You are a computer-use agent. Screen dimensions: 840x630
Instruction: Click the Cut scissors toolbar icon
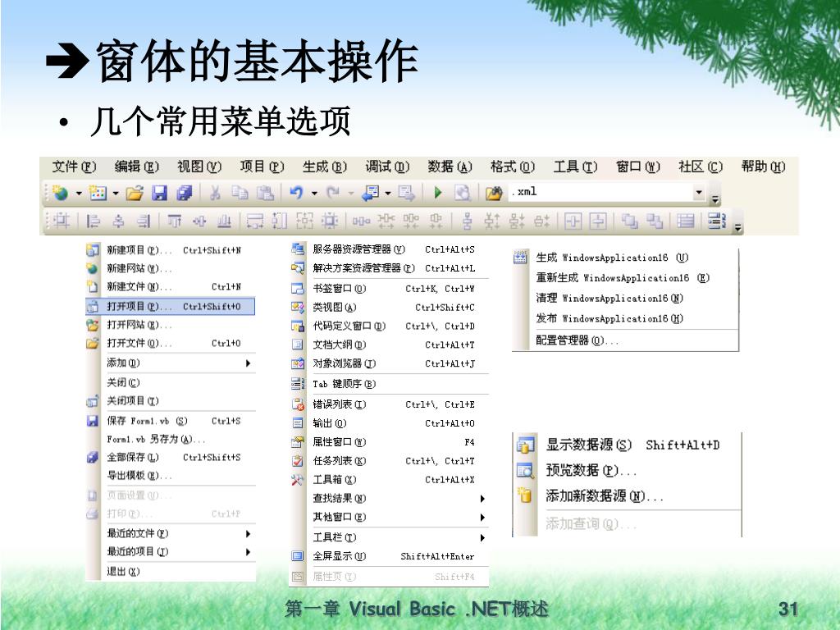point(215,193)
